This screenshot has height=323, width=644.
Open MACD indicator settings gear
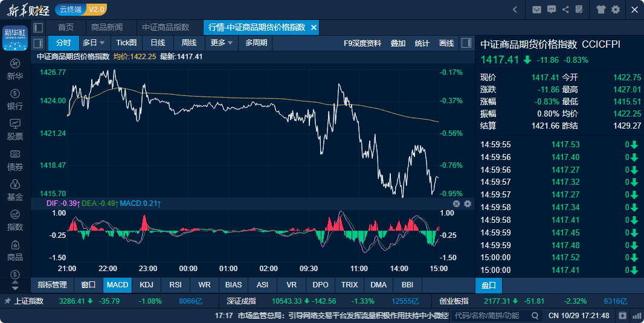click(x=467, y=204)
